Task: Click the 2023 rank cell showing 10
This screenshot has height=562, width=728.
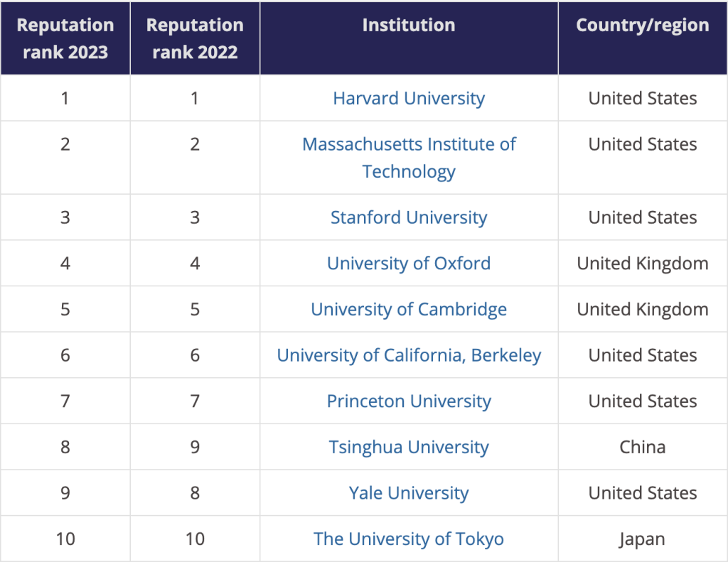Action: 65,539
